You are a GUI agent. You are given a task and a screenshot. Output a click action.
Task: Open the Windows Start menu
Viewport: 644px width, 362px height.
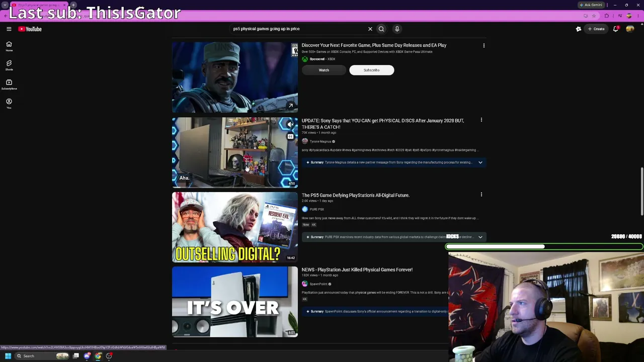coord(8,356)
